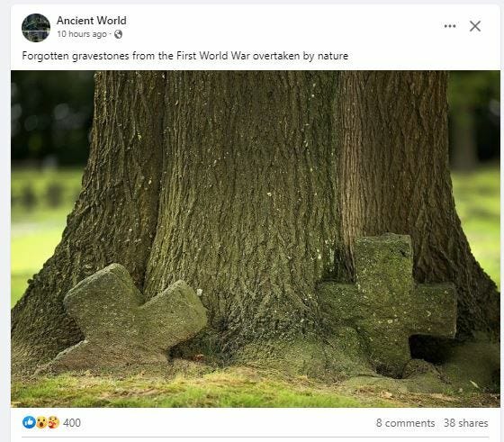Close the post with the X icon

click(x=475, y=26)
